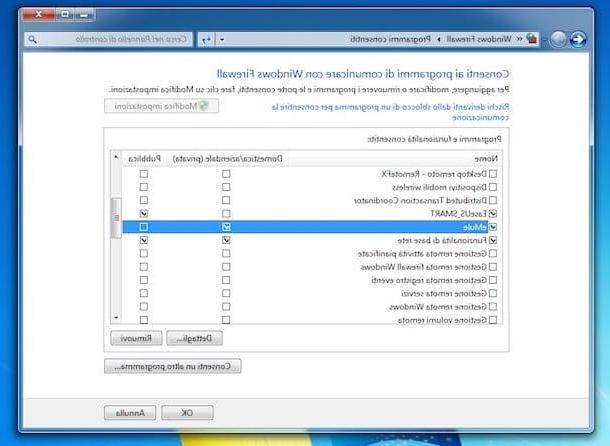Select the eMule row name
Viewport: 610px width, 446px height.
pos(475,227)
